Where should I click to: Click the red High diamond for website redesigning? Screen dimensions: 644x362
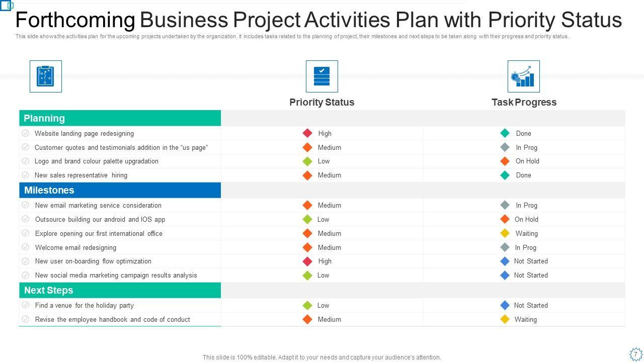[307, 133]
